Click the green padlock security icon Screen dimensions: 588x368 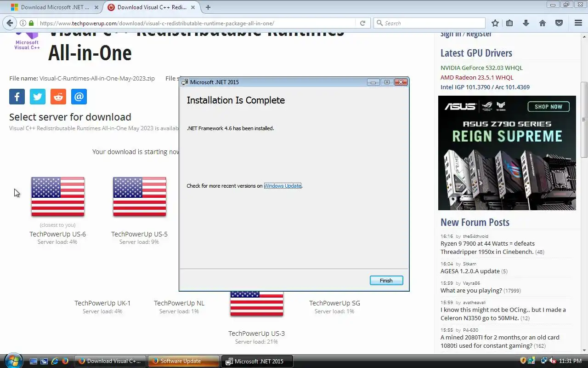[31, 23]
